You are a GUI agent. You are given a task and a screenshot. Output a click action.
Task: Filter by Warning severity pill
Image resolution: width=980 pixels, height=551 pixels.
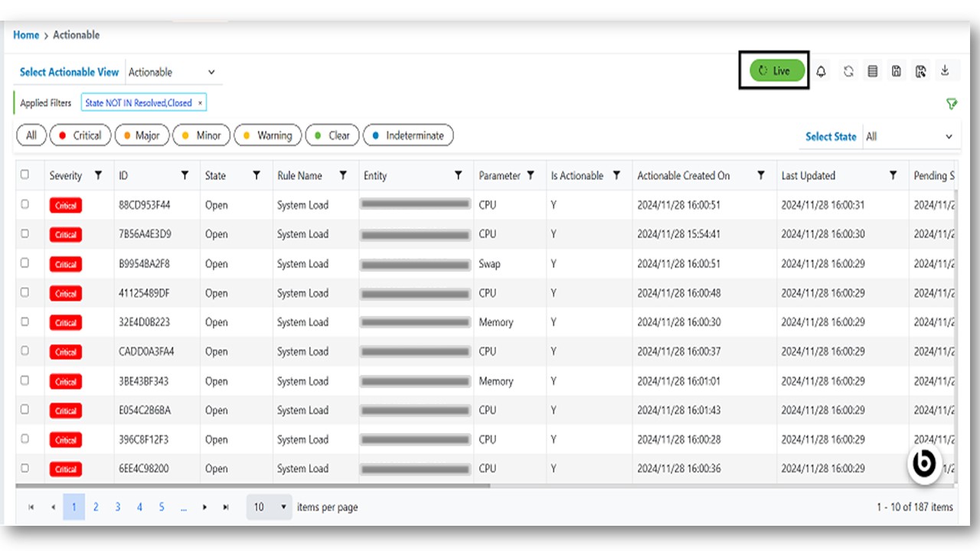[267, 135]
